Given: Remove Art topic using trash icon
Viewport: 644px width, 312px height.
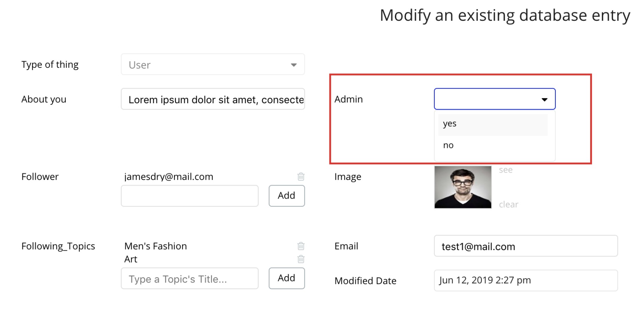Looking at the screenshot, I should click(x=301, y=259).
